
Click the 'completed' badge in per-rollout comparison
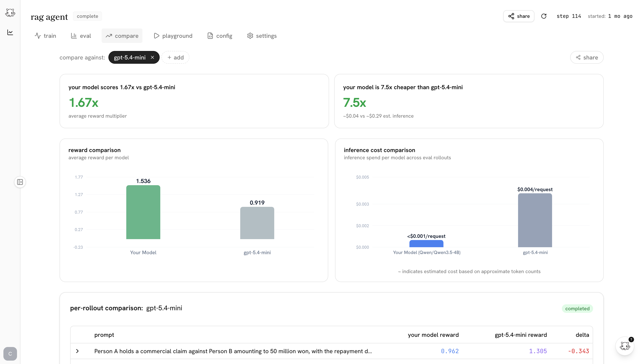pos(577,309)
